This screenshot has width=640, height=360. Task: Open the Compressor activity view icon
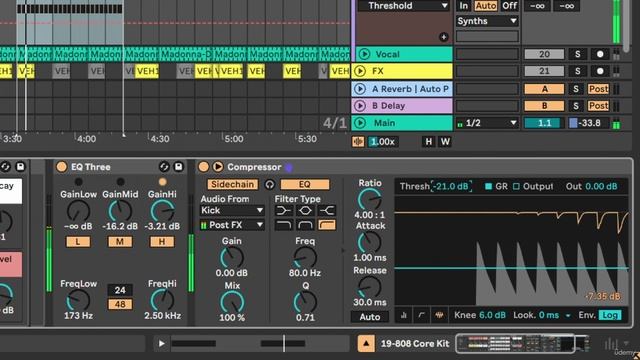click(x=439, y=315)
